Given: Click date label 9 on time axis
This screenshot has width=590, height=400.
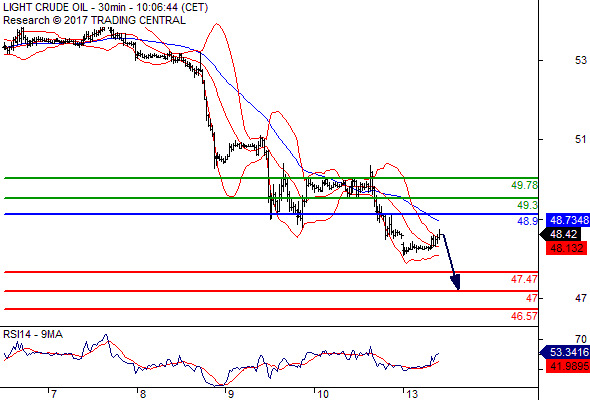Looking at the screenshot, I should coord(230,394).
